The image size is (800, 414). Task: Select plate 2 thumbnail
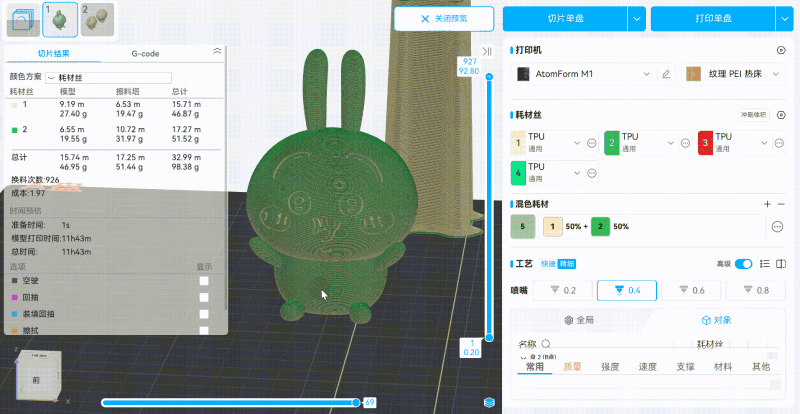[97, 20]
